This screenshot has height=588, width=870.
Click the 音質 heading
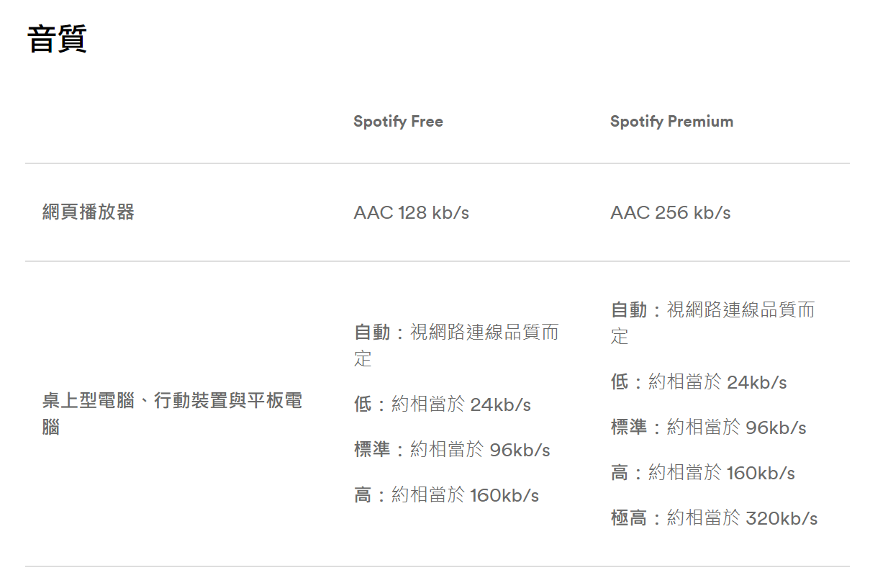[57, 39]
